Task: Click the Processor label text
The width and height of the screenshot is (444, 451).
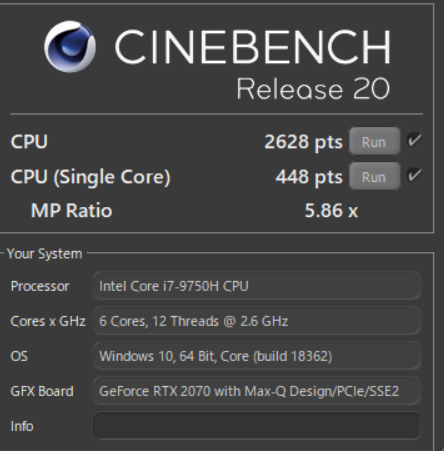Action: pyautogui.click(x=40, y=286)
